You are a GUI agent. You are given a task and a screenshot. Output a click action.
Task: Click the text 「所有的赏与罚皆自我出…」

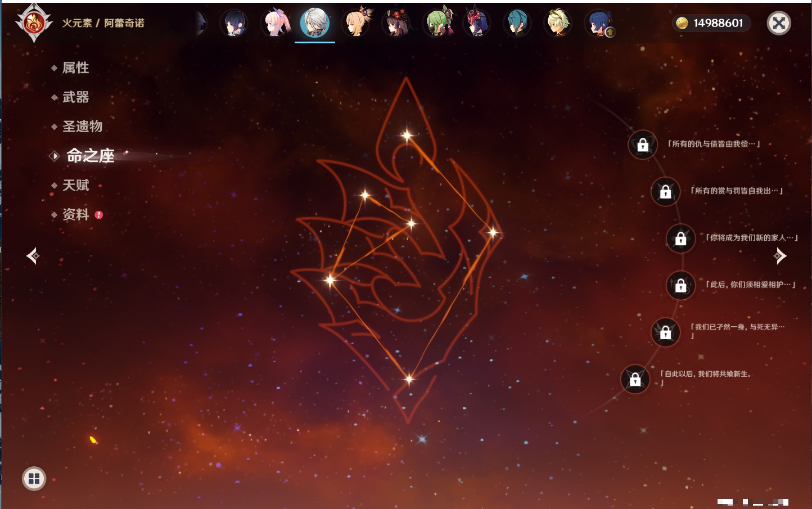tap(737, 191)
